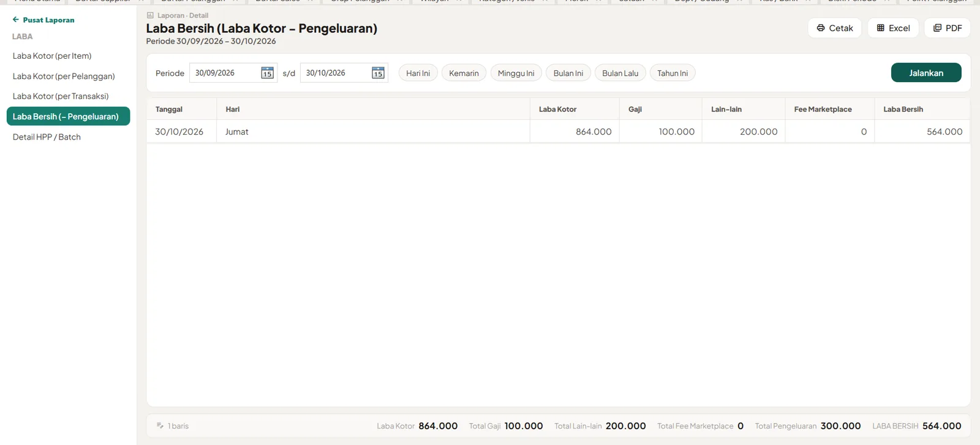Go back to Pusat Laporan
Screen dimensions: 980x445
click(43, 20)
